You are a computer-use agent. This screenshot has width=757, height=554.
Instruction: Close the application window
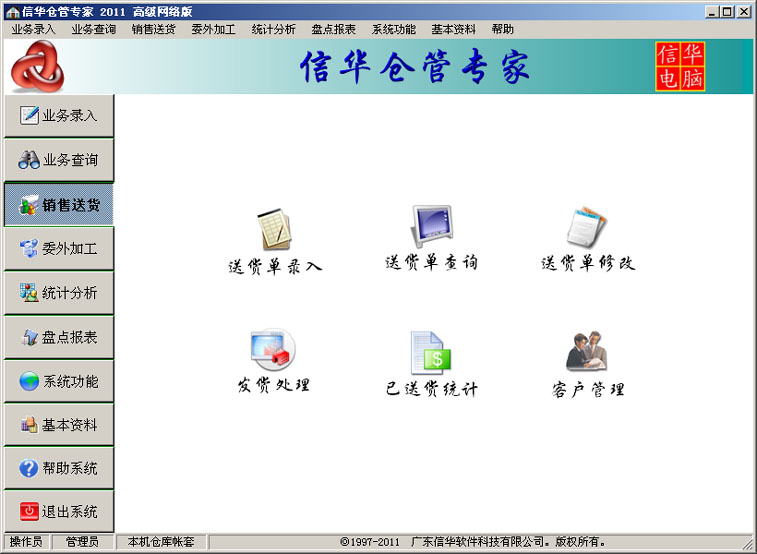pos(744,12)
